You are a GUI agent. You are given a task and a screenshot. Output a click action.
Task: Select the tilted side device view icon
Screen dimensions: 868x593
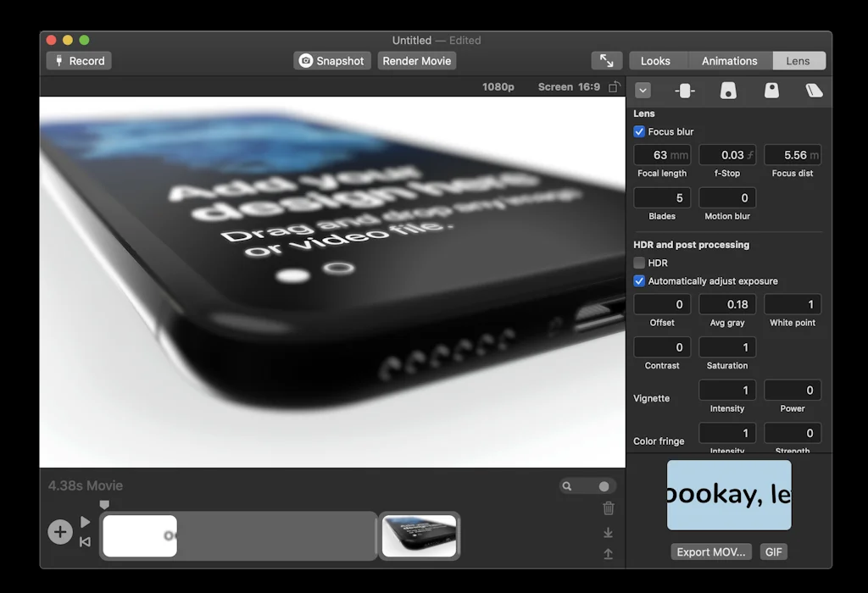point(815,91)
